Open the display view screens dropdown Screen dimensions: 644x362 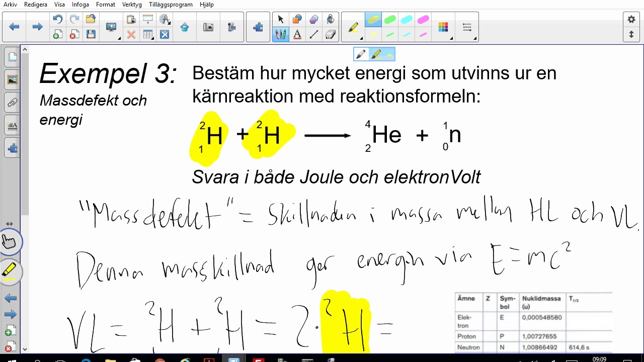(111, 27)
